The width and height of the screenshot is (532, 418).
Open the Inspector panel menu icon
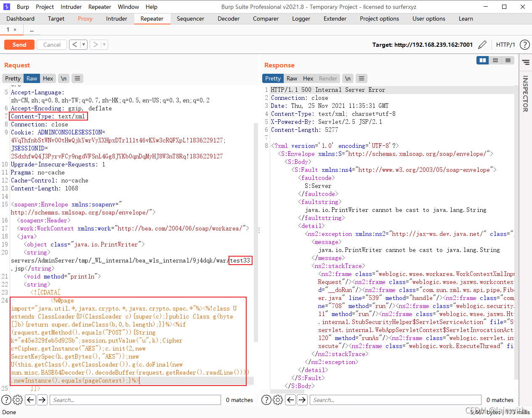pos(526,62)
